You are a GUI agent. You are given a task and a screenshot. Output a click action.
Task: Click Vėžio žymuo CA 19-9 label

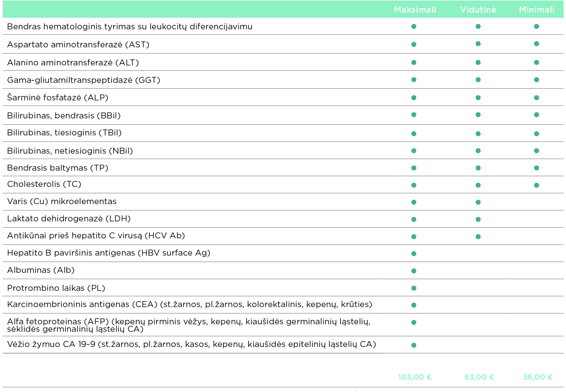click(x=192, y=344)
